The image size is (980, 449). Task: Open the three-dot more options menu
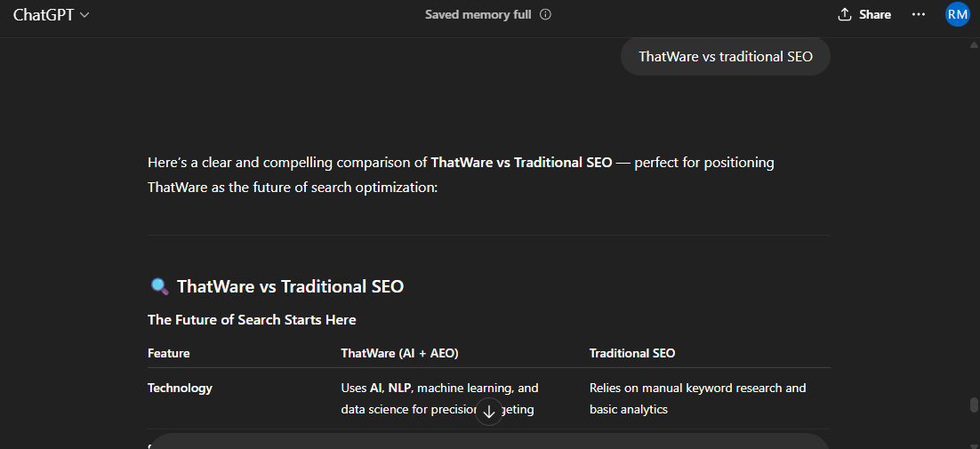point(918,14)
